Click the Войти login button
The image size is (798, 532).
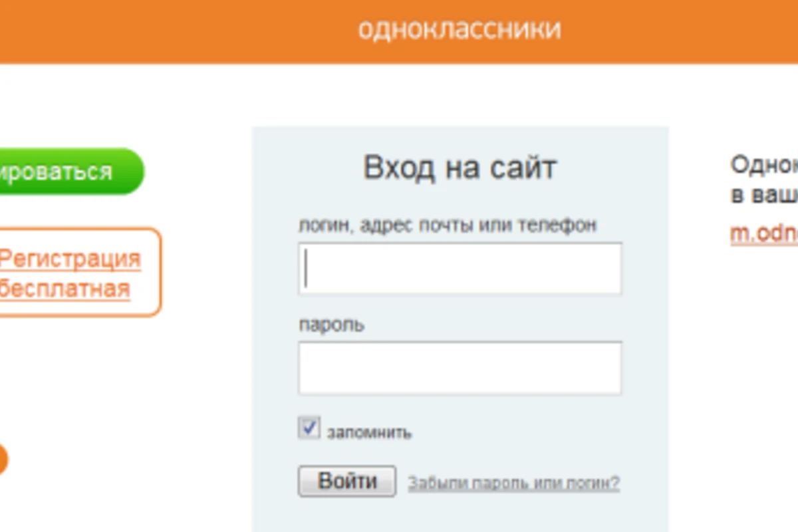tap(347, 481)
